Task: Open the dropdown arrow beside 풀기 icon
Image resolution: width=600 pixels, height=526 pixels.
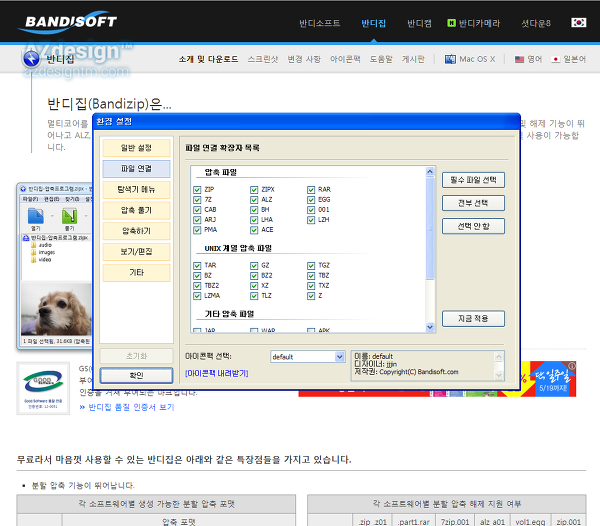Action: tap(86, 216)
